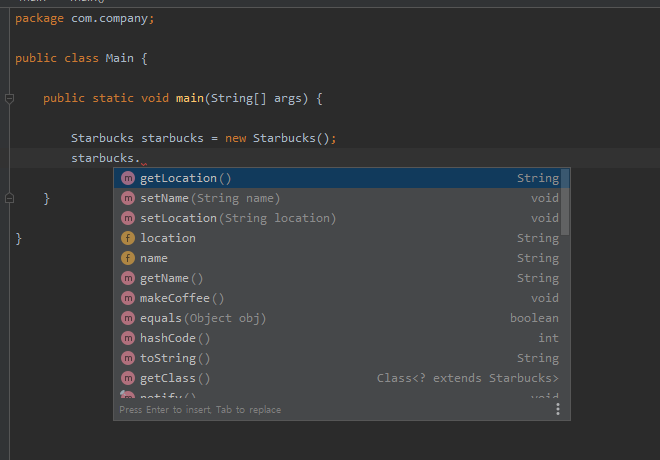Click the method icon beside equals
The image size is (660, 460).
coord(128,318)
